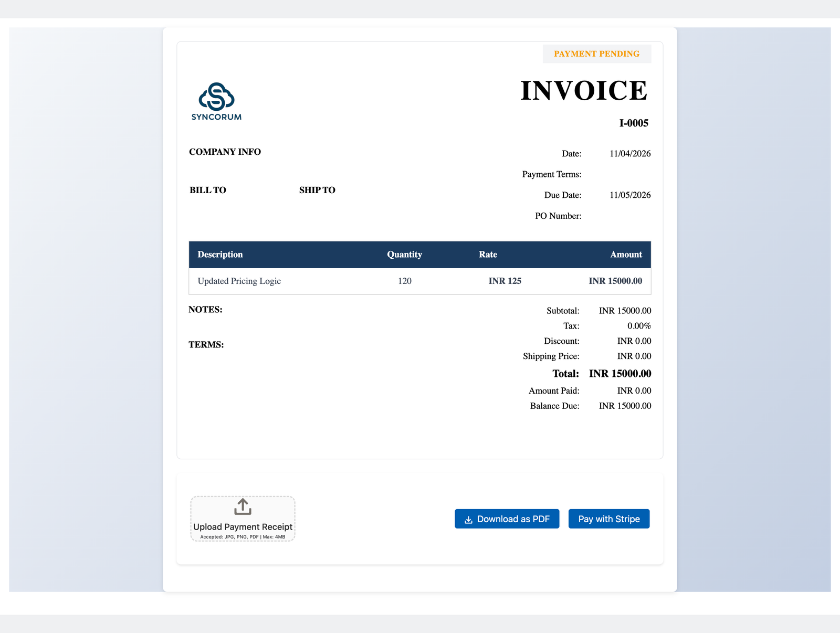The height and width of the screenshot is (633, 840).
Task: Click the Due Date: label
Action: [563, 195]
